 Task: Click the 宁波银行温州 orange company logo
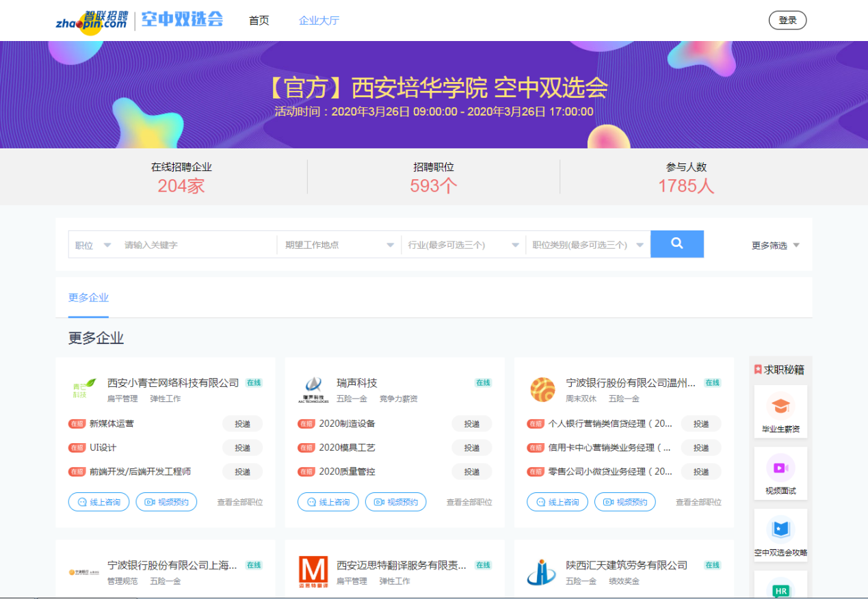pyautogui.click(x=542, y=389)
